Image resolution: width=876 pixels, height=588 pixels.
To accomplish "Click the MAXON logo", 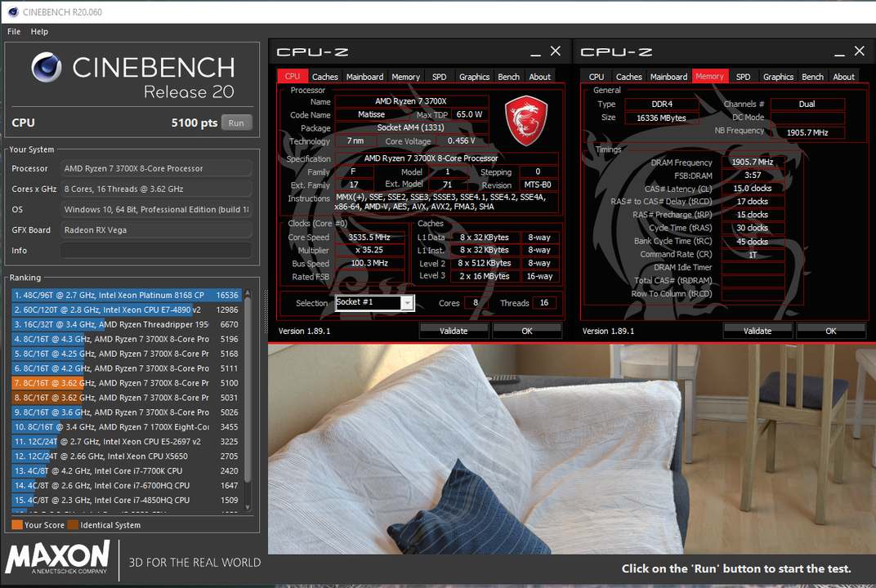I will (x=57, y=557).
